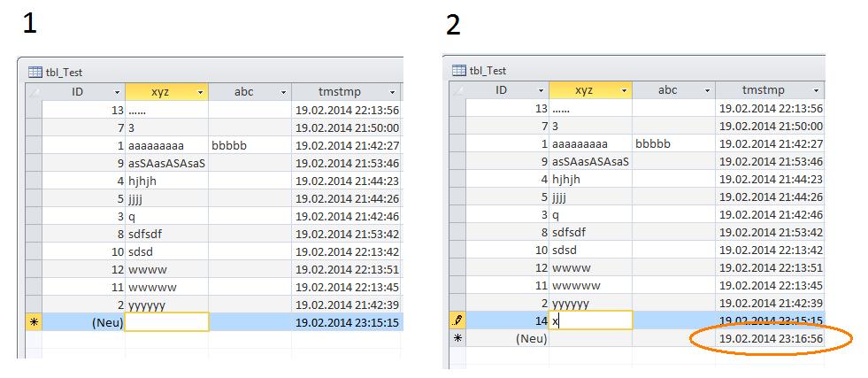Select the "bbbbb" cell in the left table

250,145
